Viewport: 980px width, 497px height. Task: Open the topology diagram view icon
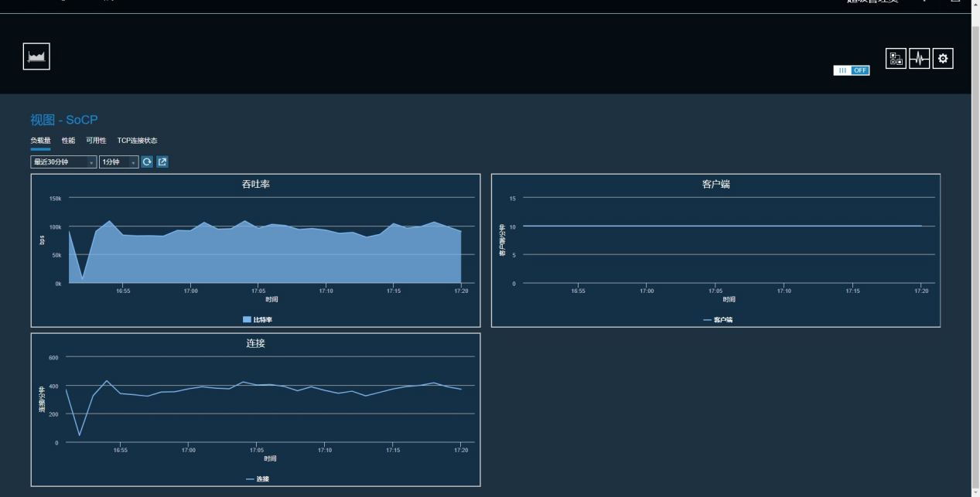pyautogui.click(x=896, y=59)
